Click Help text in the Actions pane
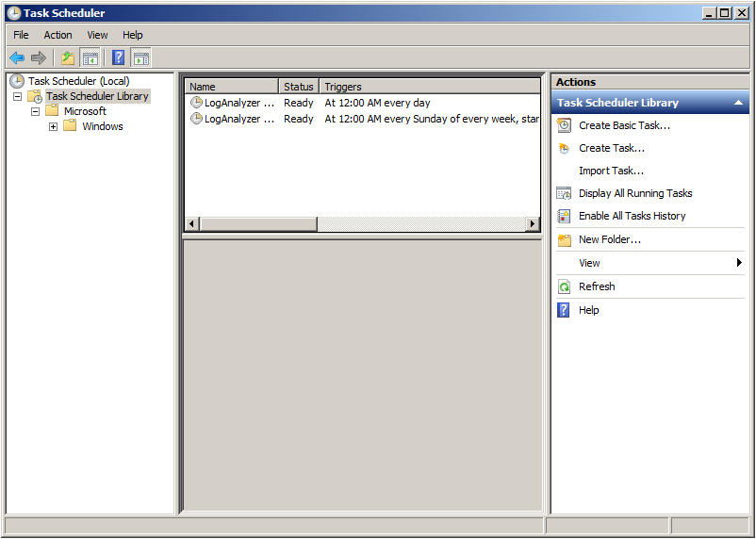The height and width of the screenshot is (539, 756). coord(589,310)
